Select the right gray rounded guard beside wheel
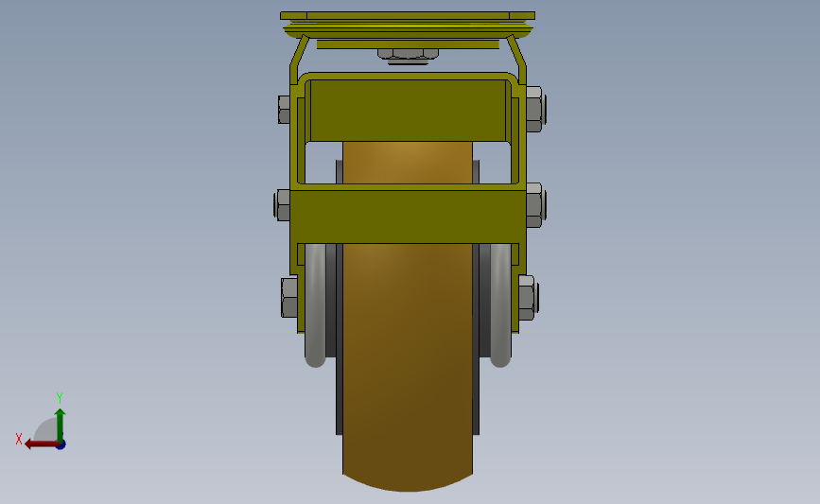The image size is (820, 504). click(500, 305)
